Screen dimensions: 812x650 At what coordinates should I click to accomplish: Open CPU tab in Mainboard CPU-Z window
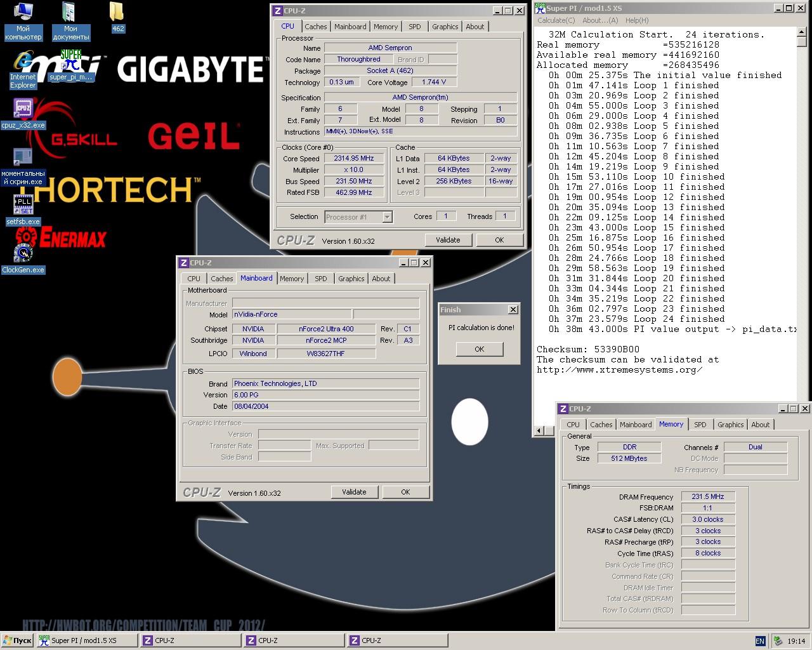click(x=193, y=279)
